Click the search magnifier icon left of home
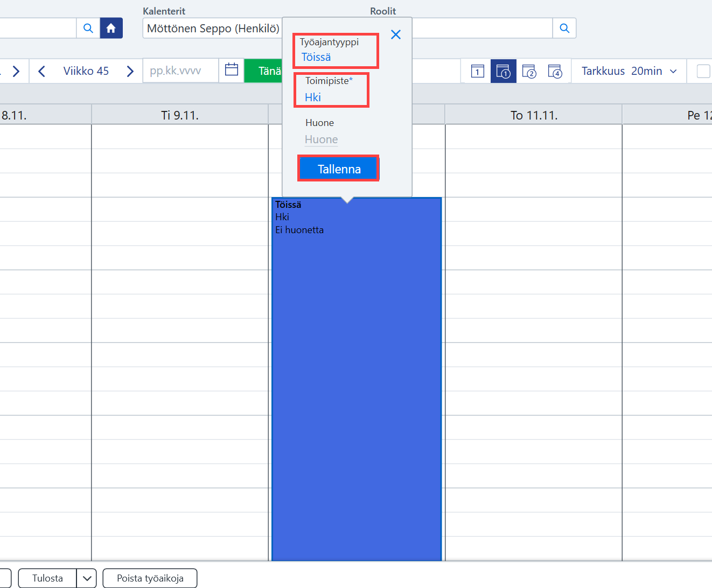The width and height of the screenshot is (712, 588). [88, 28]
